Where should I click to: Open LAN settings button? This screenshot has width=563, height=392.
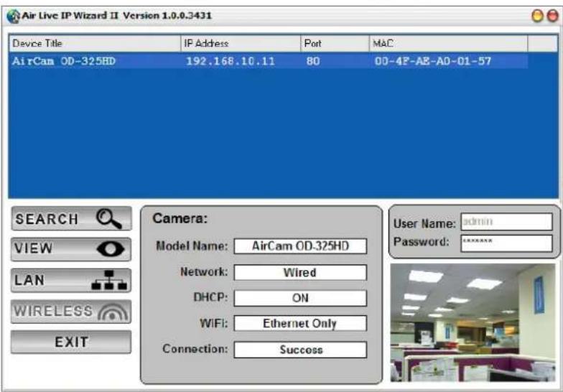(x=71, y=280)
